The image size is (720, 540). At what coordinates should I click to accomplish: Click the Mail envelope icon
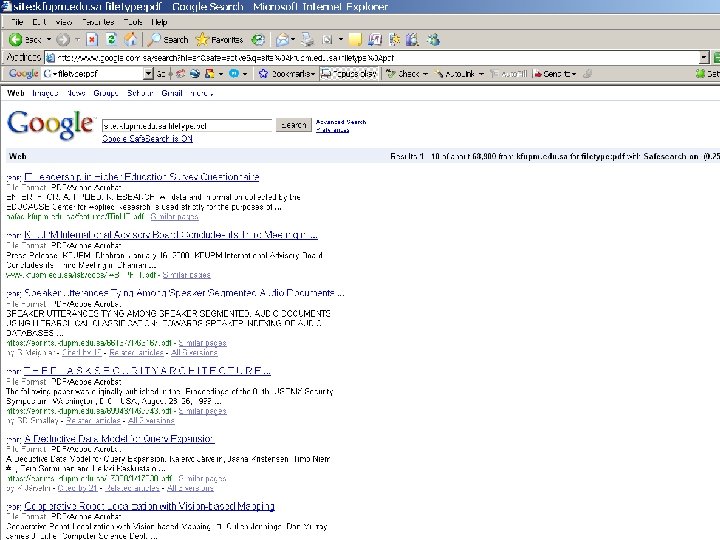click(x=282, y=40)
